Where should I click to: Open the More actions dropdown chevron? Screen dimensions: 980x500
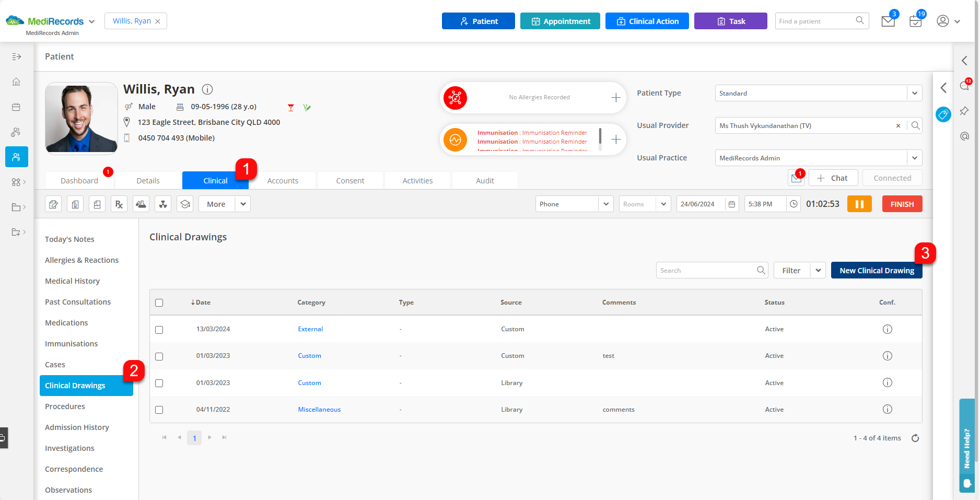click(242, 204)
